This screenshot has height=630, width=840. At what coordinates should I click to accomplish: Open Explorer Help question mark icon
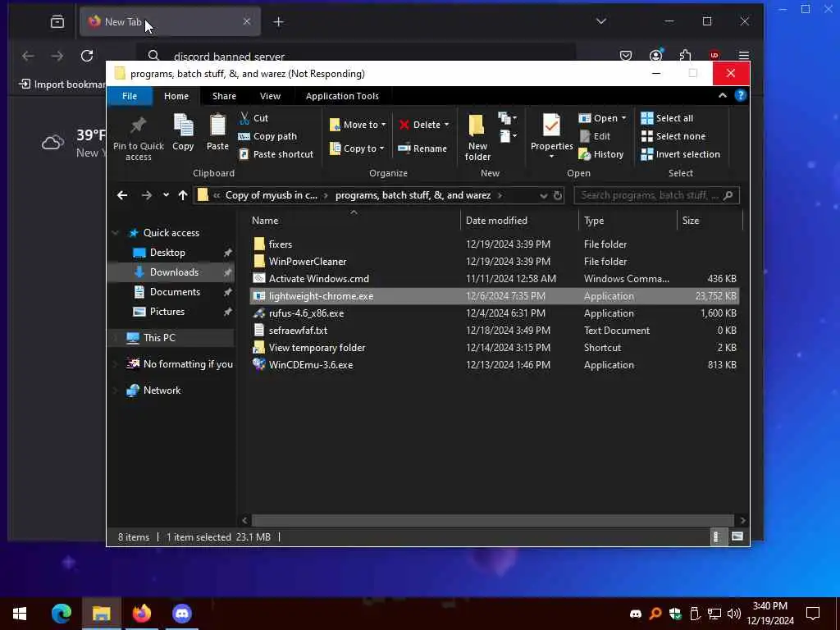(741, 95)
